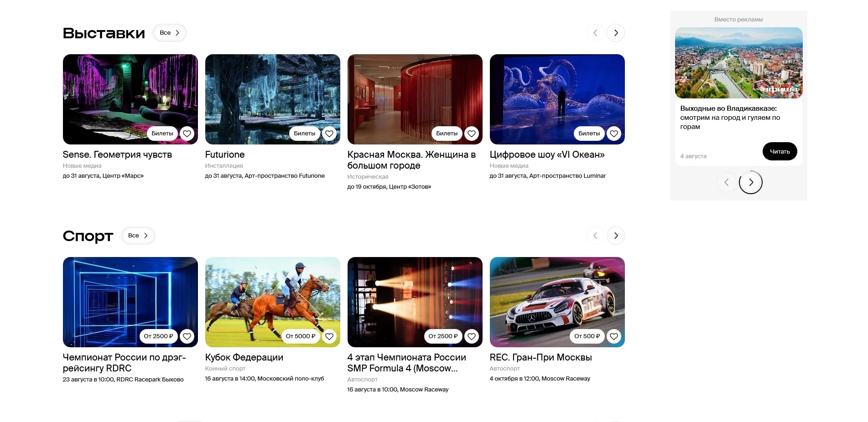Click Билеты on the Futurione card
This screenshot has width=868, height=422.
[304, 134]
